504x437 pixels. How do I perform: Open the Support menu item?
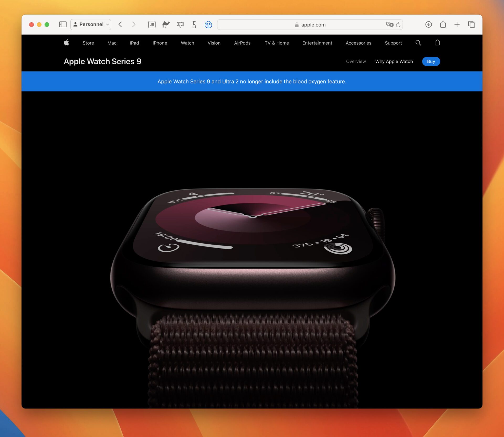click(x=393, y=43)
